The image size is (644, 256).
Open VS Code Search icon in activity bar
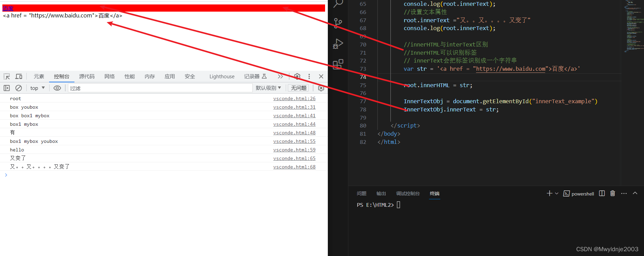338,3
